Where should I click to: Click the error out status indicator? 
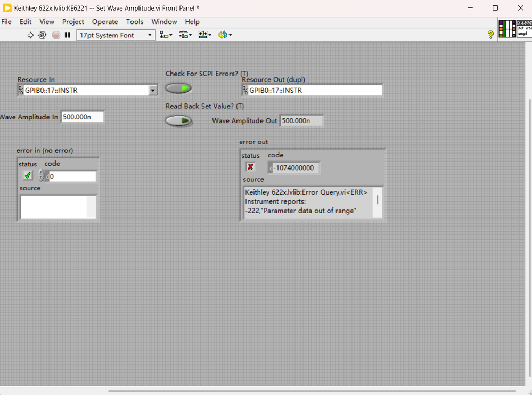click(250, 167)
